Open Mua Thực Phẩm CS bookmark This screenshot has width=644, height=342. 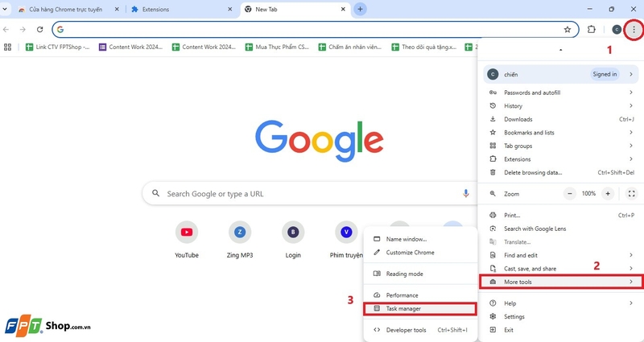click(x=277, y=47)
